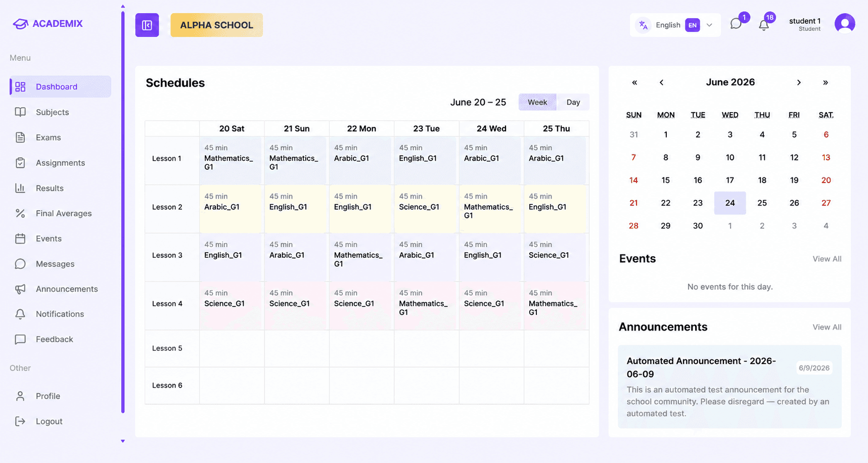Open the Notifications menu item

point(61,314)
